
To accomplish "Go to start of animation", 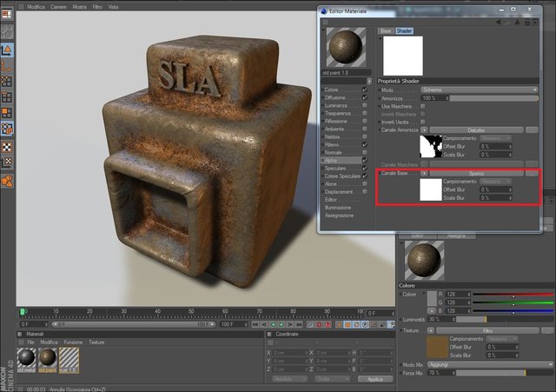I will [x=255, y=324].
